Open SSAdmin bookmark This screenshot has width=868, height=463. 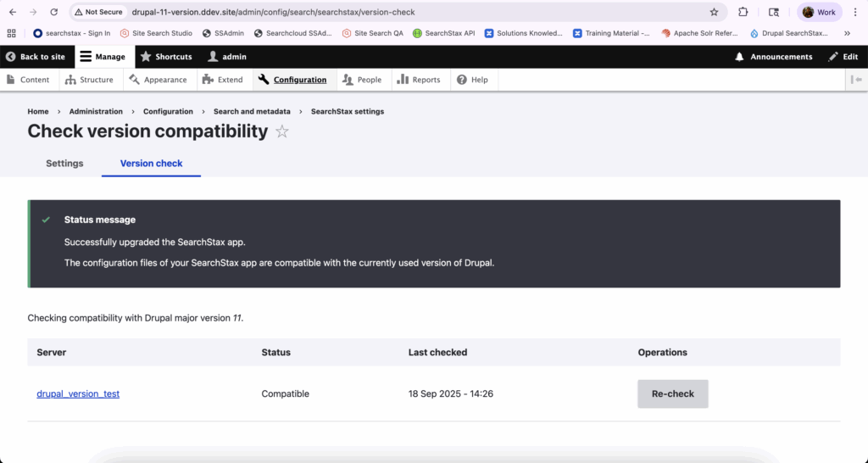[x=223, y=33]
